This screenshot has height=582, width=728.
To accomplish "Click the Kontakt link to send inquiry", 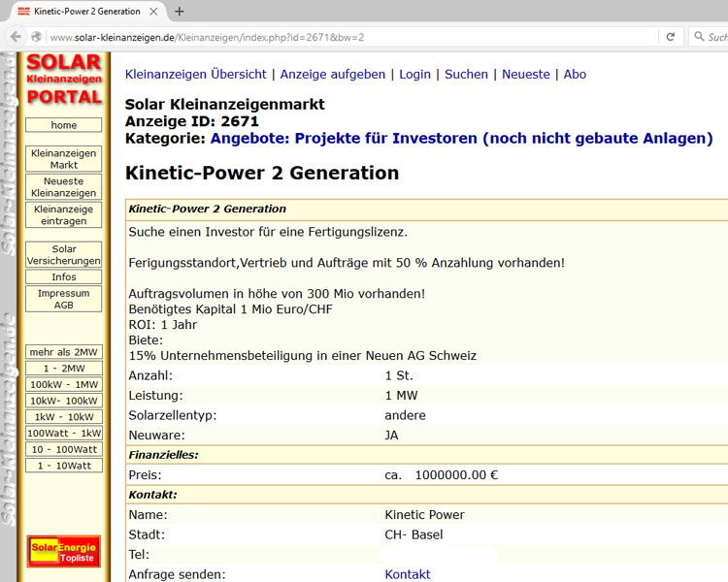I will (x=407, y=574).
